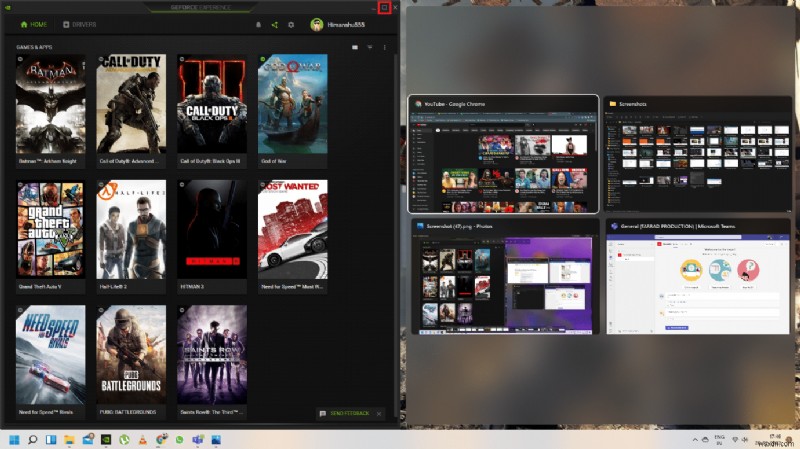The height and width of the screenshot is (449, 800).
Task: Open the notifications bell in GeForce Experience
Action: pos(258,24)
